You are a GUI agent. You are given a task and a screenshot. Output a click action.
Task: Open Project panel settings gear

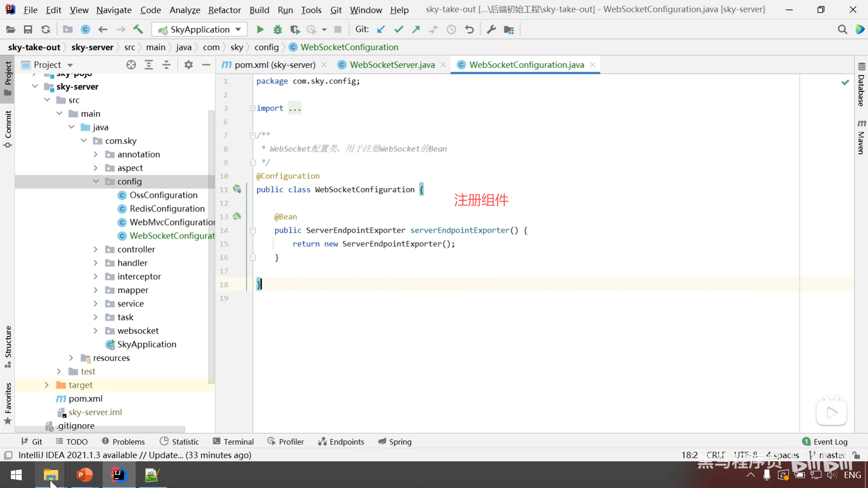(x=189, y=65)
